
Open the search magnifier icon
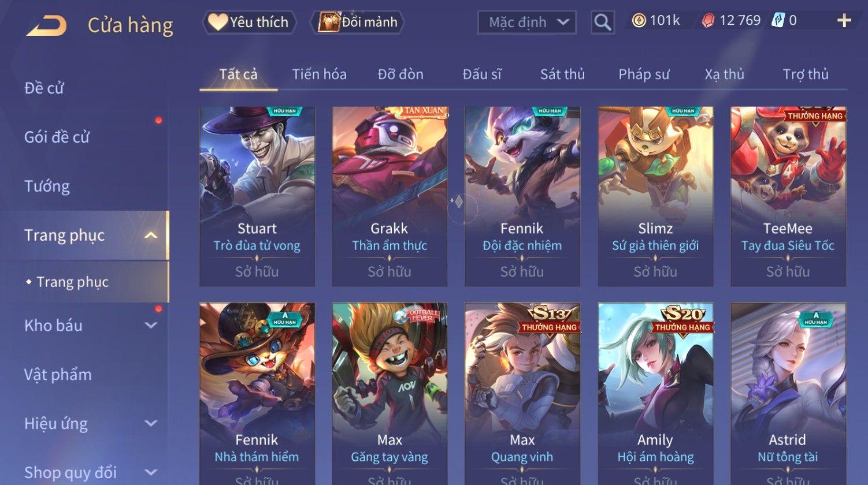click(602, 23)
